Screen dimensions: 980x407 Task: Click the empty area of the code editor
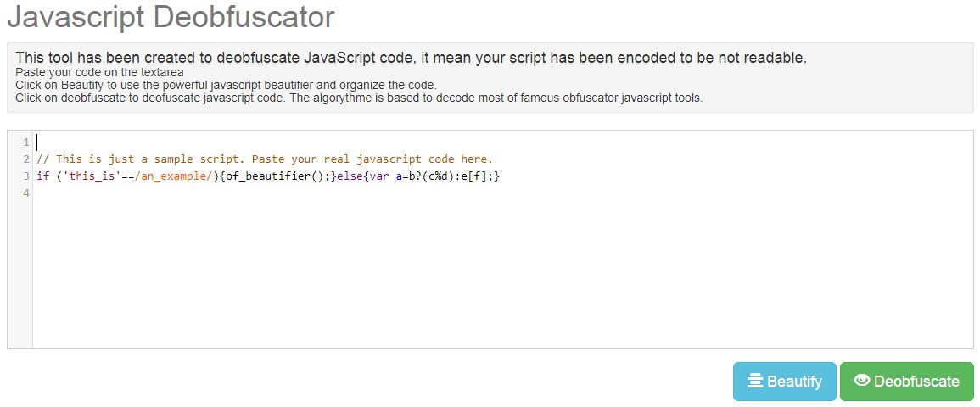tap(501, 271)
